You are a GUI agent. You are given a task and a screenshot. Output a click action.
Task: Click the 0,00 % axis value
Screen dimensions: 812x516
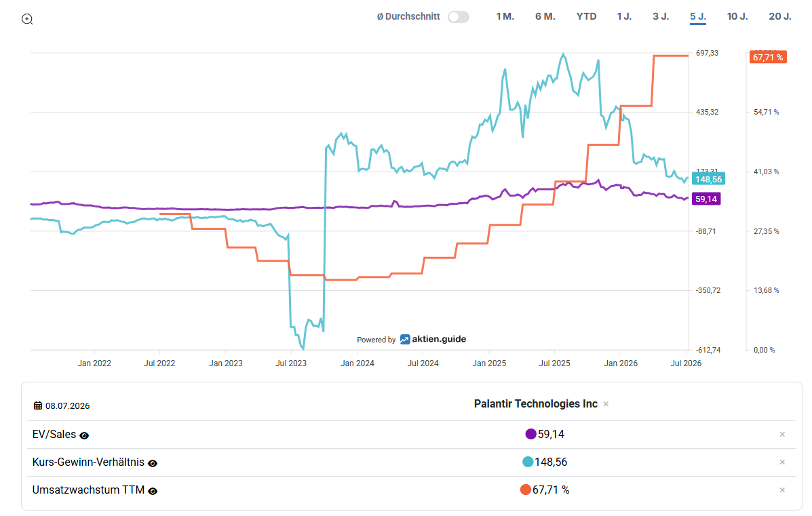[765, 351]
